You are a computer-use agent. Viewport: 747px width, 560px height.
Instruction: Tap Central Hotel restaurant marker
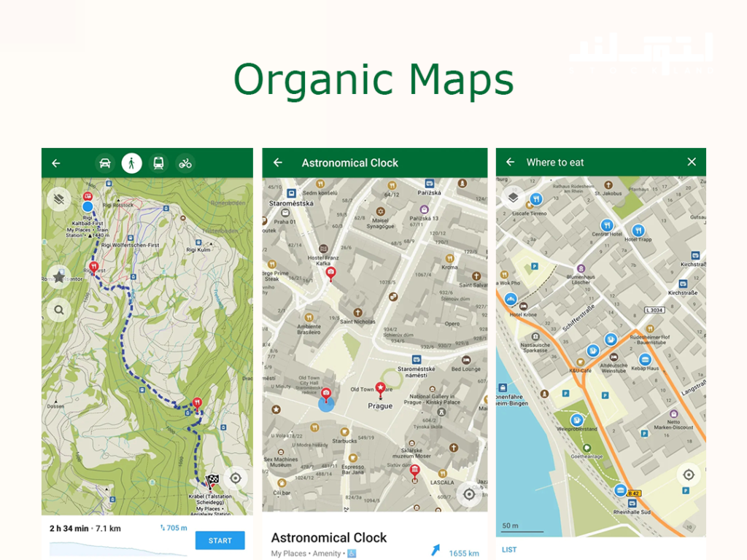(x=606, y=225)
